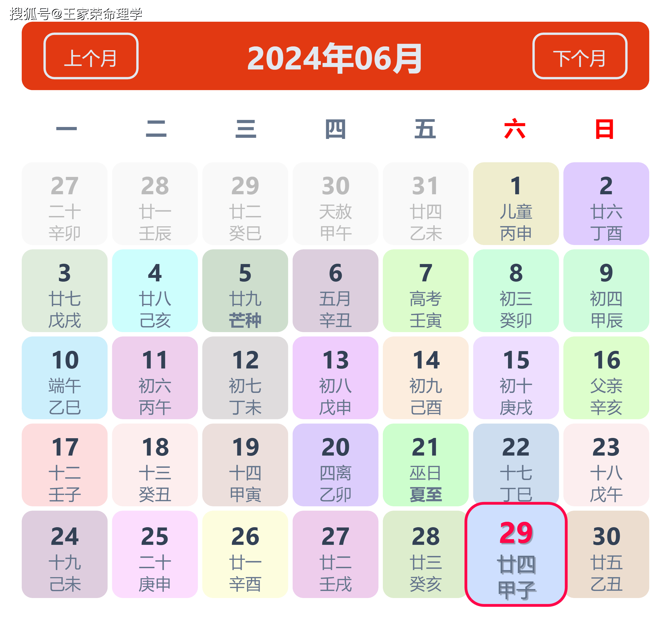The height and width of the screenshot is (620, 672).
Task: Select greyed May 30 cell 天赦 甲午
Action: point(335,204)
